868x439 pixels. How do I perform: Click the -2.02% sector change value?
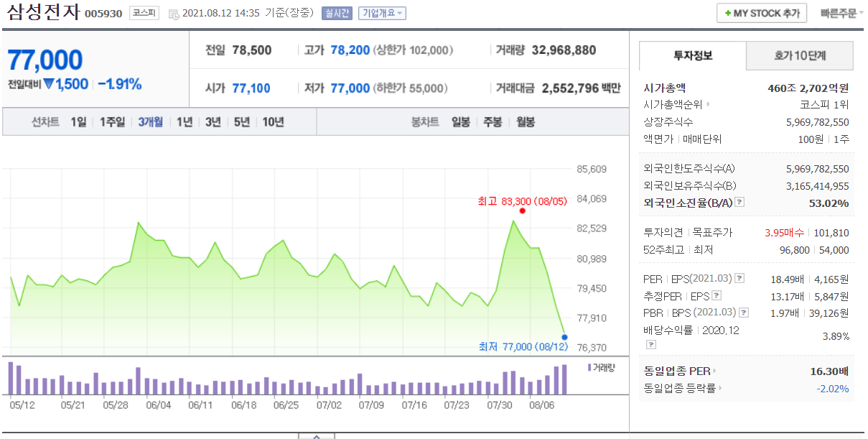click(x=832, y=389)
